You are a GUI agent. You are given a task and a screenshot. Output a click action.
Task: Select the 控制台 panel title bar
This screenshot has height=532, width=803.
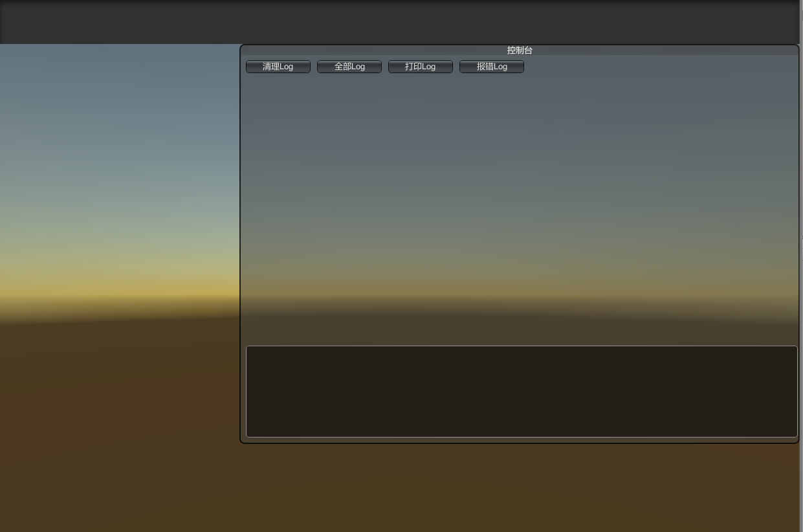click(519, 50)
